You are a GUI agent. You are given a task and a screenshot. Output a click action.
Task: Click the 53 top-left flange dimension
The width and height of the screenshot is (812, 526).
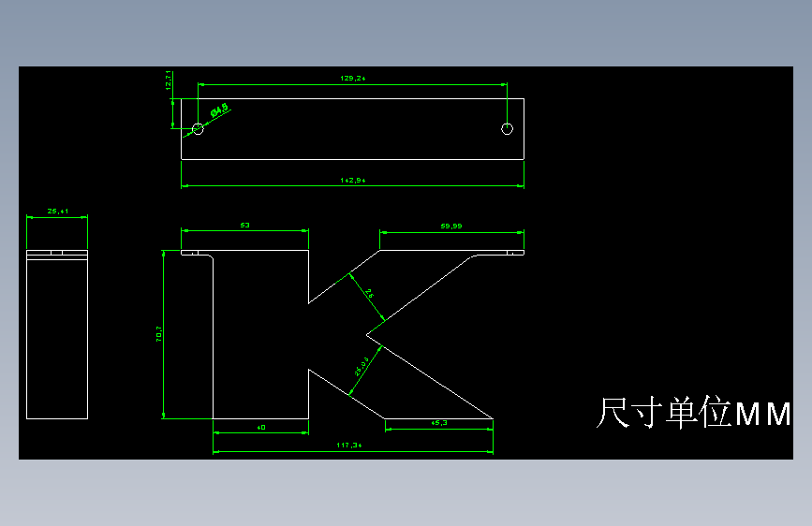(245, 226)
